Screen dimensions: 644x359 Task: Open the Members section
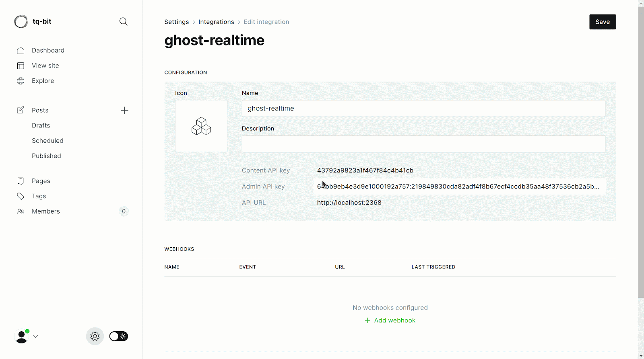[x=46, y=211]
